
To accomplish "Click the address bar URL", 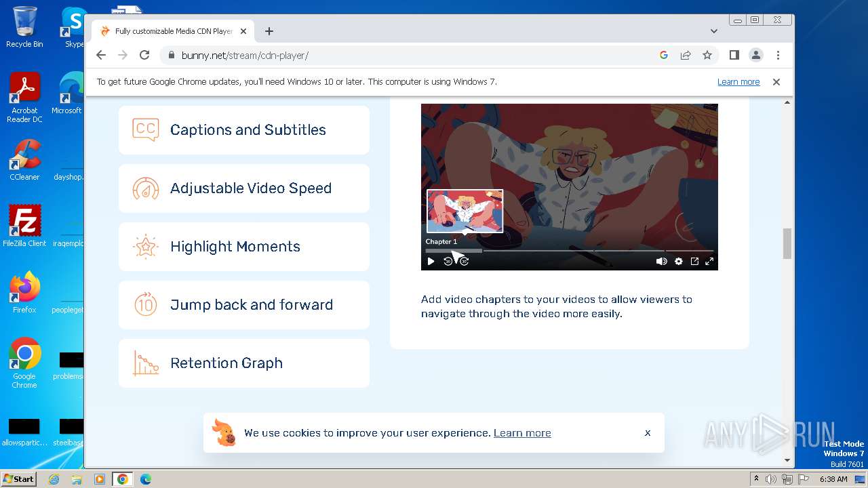I will [245, 56].
